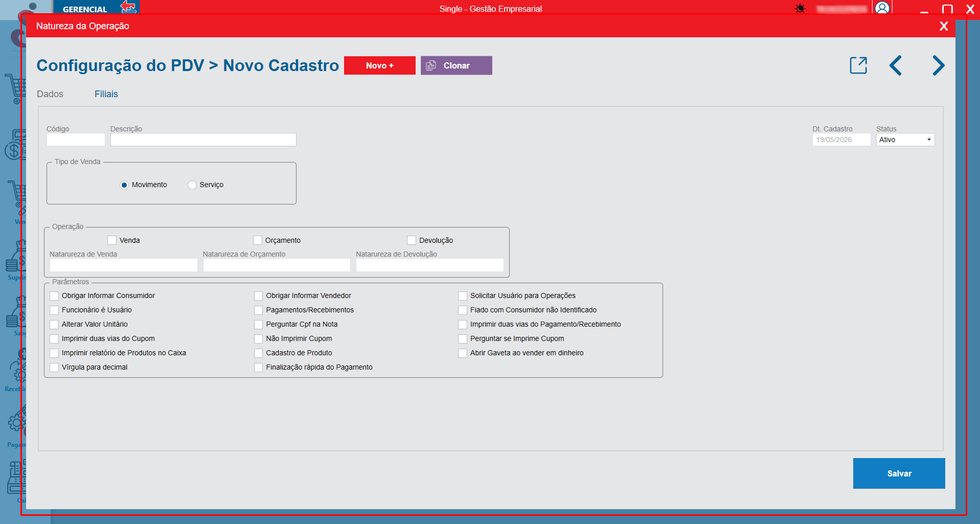The image size is (980, 524).
Task: Switch to the Dados tab
Action: [50, 94]
